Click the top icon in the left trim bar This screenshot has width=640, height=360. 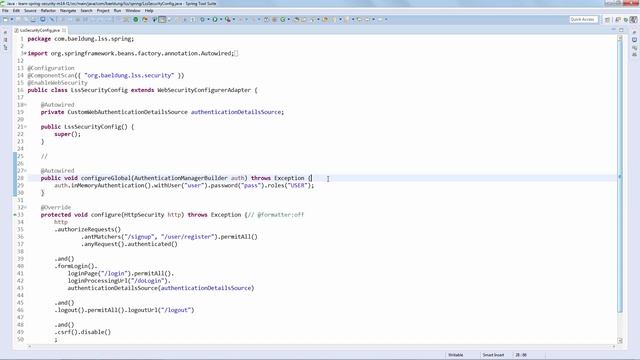pos(5,32)
